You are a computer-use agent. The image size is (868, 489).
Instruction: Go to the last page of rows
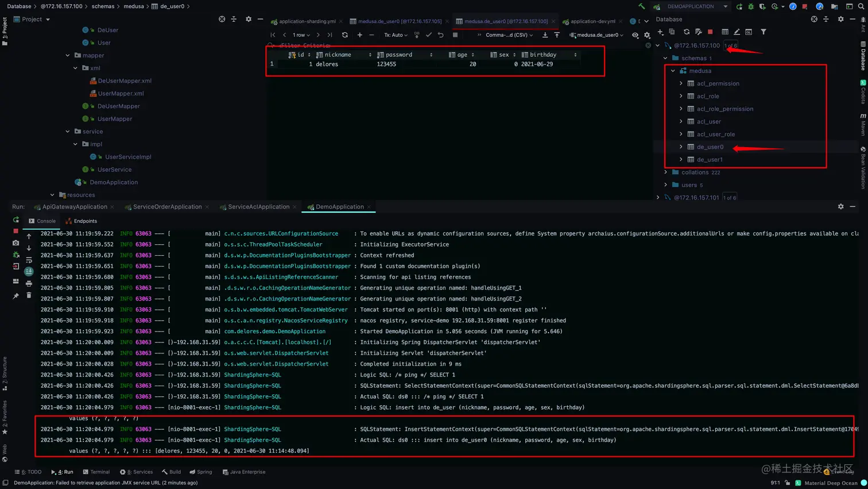330,35
